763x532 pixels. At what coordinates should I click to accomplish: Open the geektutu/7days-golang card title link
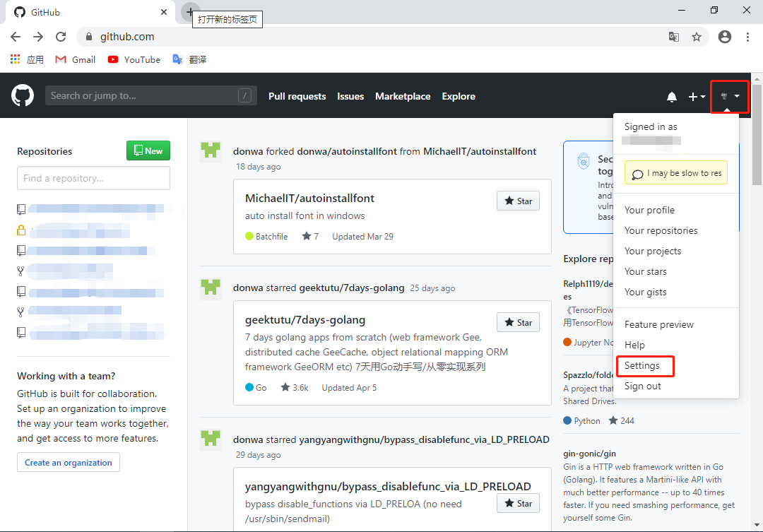point(305,320)
